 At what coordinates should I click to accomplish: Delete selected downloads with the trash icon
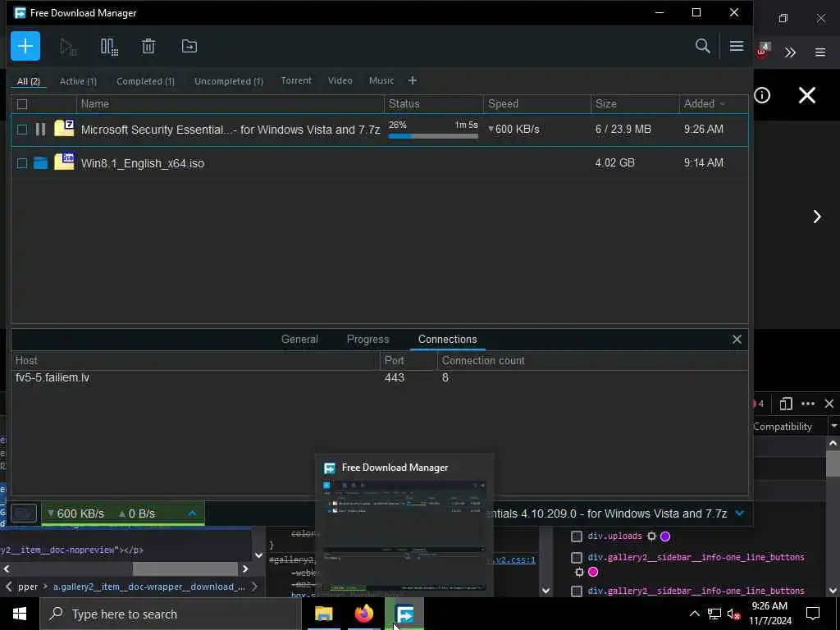click(148, 47)
